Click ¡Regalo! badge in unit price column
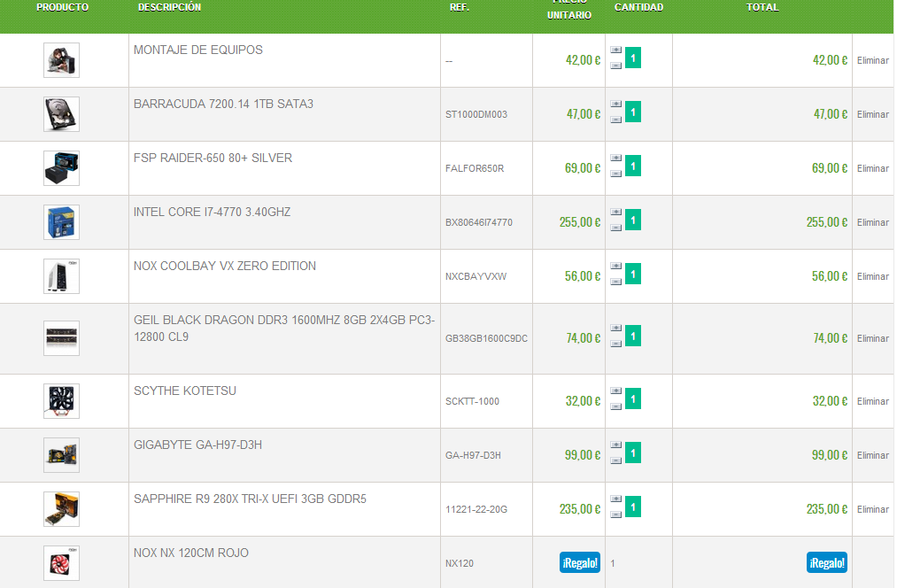Image resolution: width=897 pixels, height=588 pixels. tap(579, 563)
